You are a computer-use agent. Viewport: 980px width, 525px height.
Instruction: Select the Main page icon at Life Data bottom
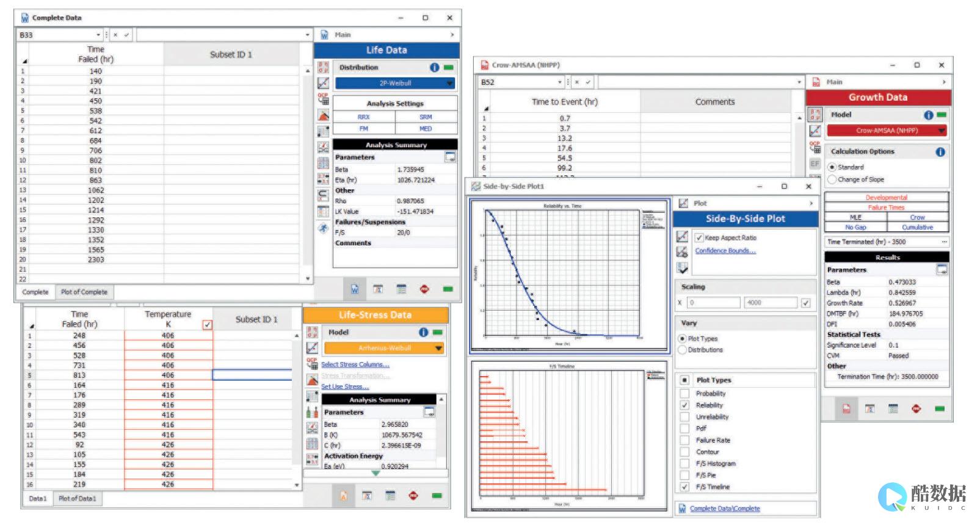coord(355,289)
